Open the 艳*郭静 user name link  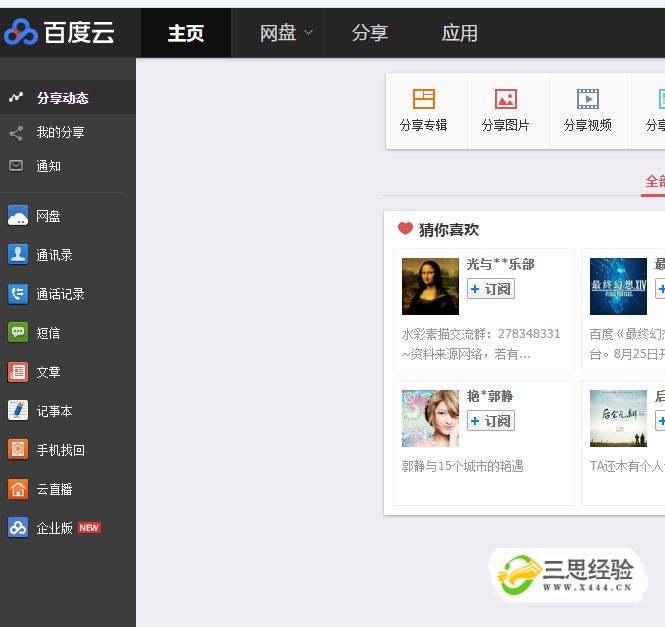click(490, 396)
